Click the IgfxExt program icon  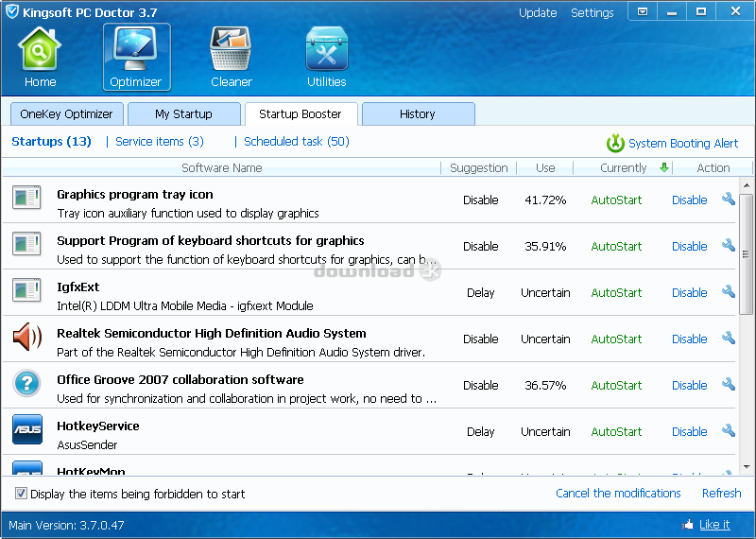coord(26,290)
